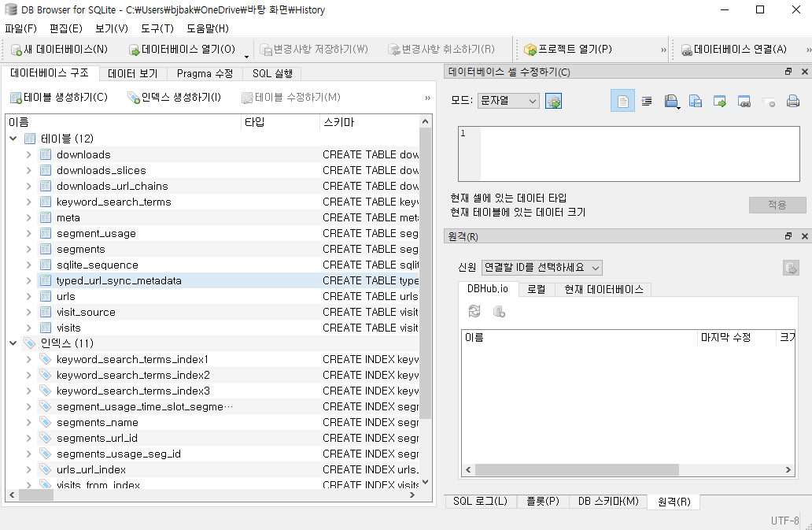Click the new database icon
The width and height of the screenshot is (812, 530).
[x=17, y=50]
